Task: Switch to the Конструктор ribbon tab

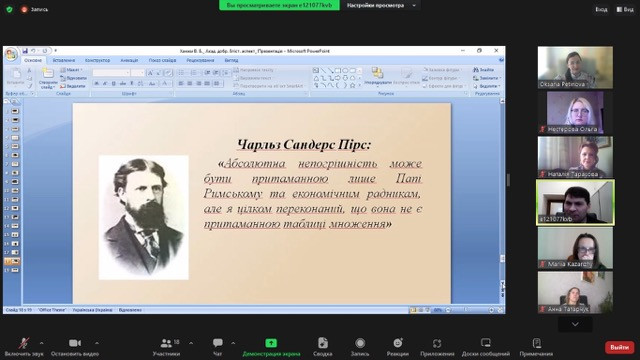Action: [98, 60]
